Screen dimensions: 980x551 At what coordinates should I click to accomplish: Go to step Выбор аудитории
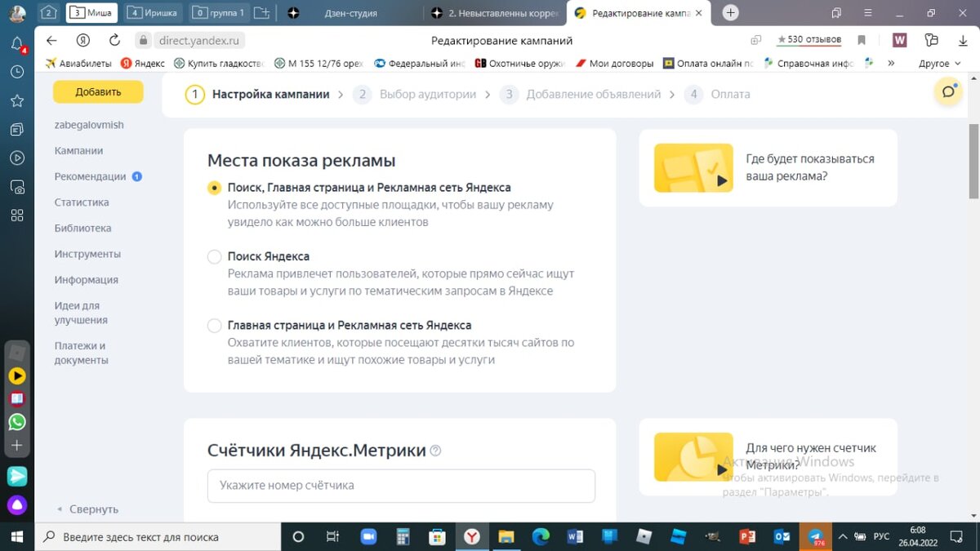[x=415, y=94]
